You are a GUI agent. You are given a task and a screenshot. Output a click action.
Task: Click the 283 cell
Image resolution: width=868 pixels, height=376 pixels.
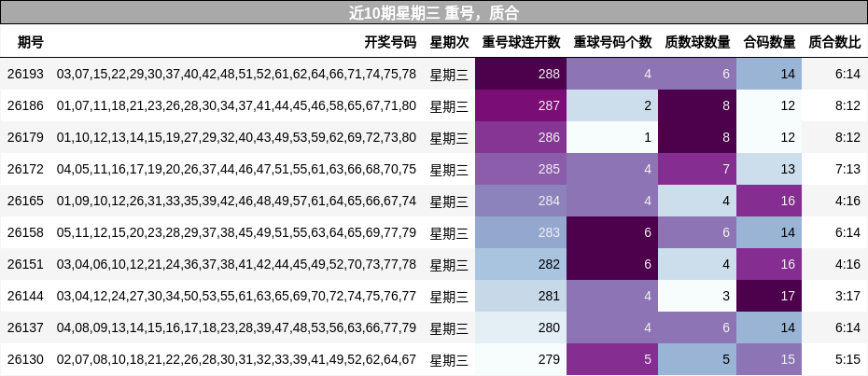click(521, 232)
